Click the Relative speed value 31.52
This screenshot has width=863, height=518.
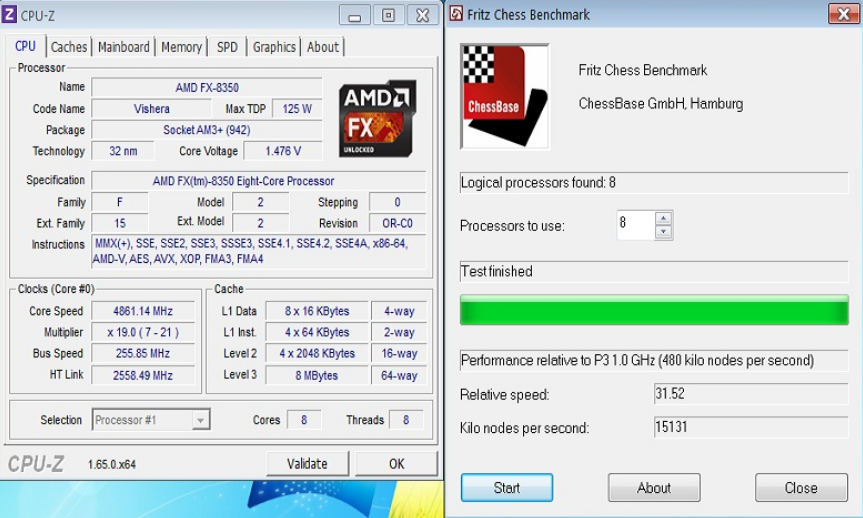click(x=751, y=394)
